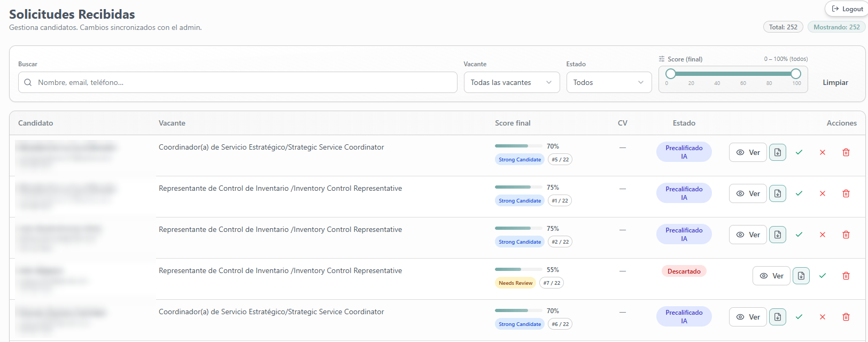This screenshot has height=342, width=868.
Task: Click Ver for the #5 / 22 candidate
Action: point(748,152)
